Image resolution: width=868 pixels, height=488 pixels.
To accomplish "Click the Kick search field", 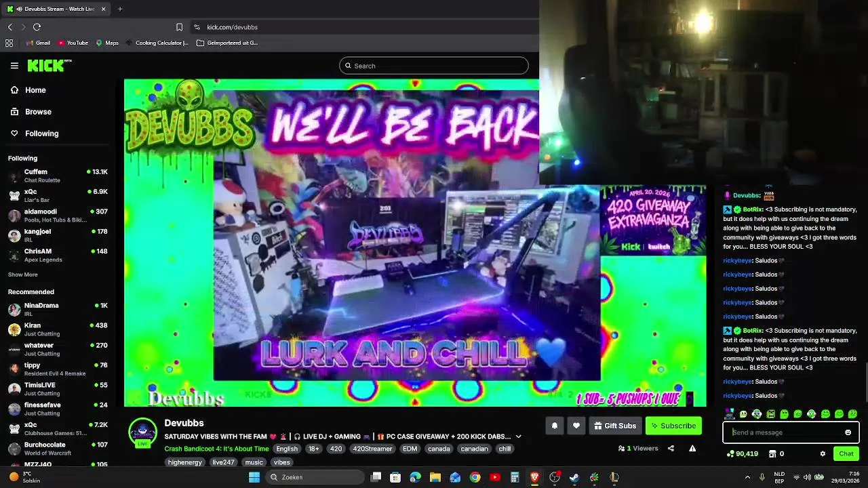I will (434, 66).
